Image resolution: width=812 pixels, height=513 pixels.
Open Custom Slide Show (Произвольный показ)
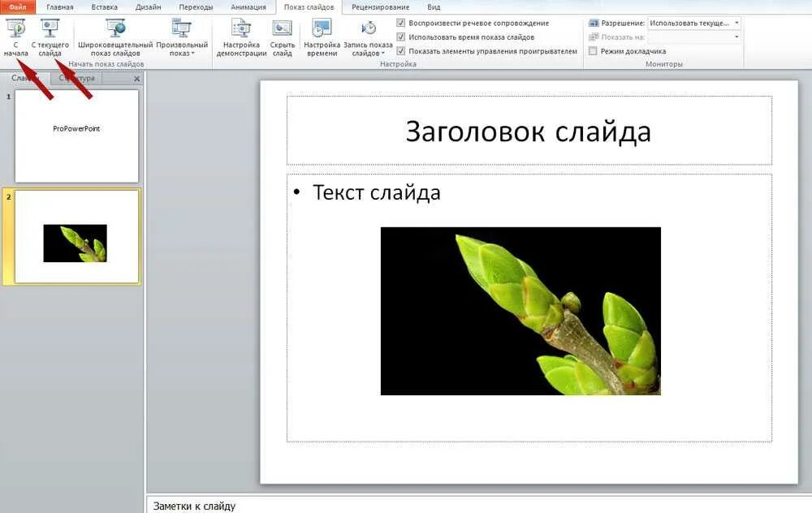pyautogui.click(x=182, y=37)
